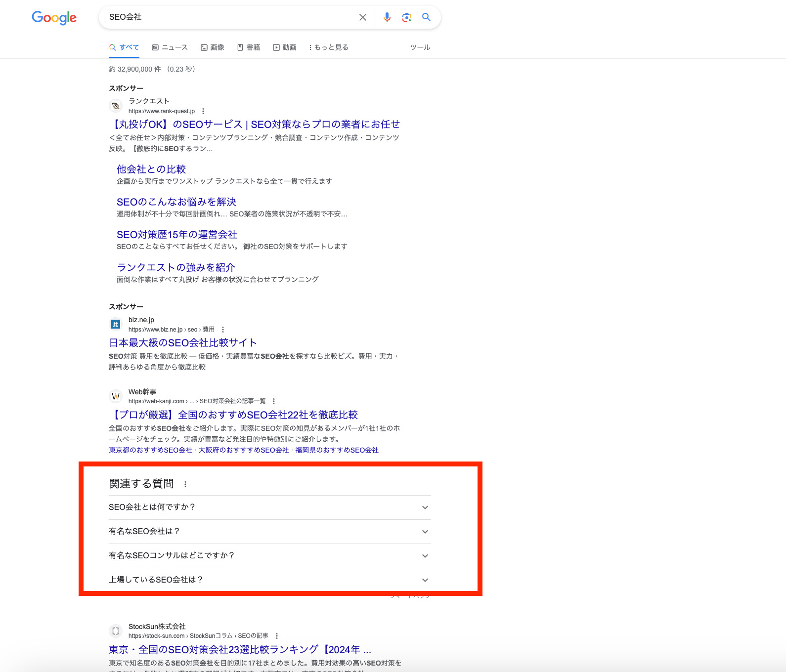Image resolution: width=786 pixels, height=672 pixels.
Task: Click the Google logo
Action: coord(54,18)
